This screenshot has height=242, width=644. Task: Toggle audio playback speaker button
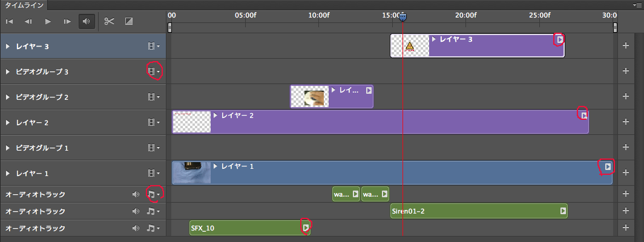point(87,21)
